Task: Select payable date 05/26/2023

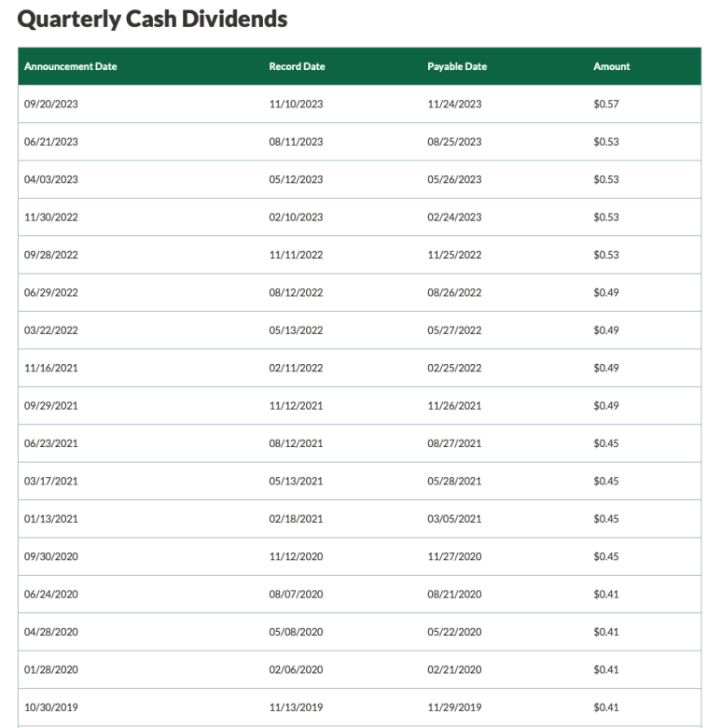Action: click(454, 179)
